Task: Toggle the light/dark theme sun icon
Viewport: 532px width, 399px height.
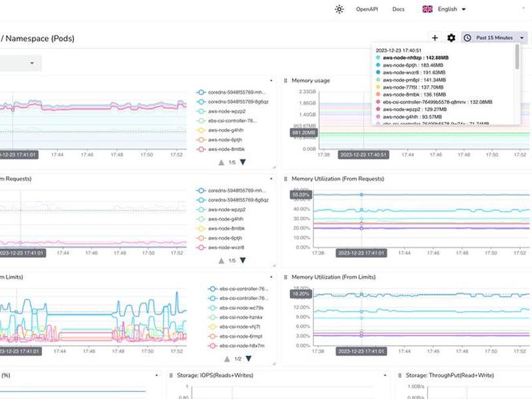Action: [339, 9]
